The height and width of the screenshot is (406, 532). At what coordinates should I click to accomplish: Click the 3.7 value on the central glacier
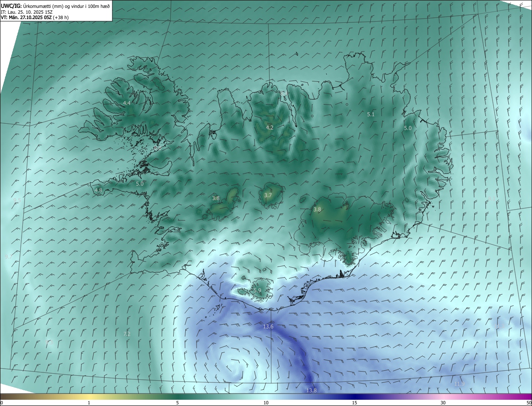tap(268, 195)
